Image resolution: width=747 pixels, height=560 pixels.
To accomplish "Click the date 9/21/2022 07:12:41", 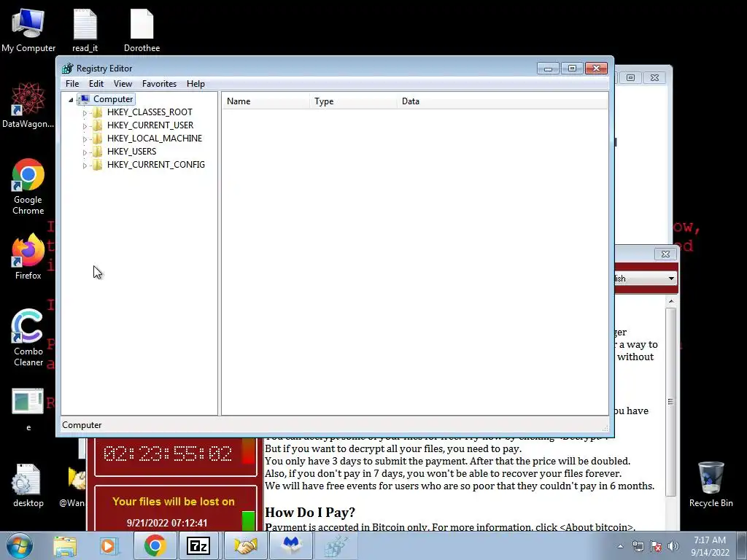I will (167, 523).
